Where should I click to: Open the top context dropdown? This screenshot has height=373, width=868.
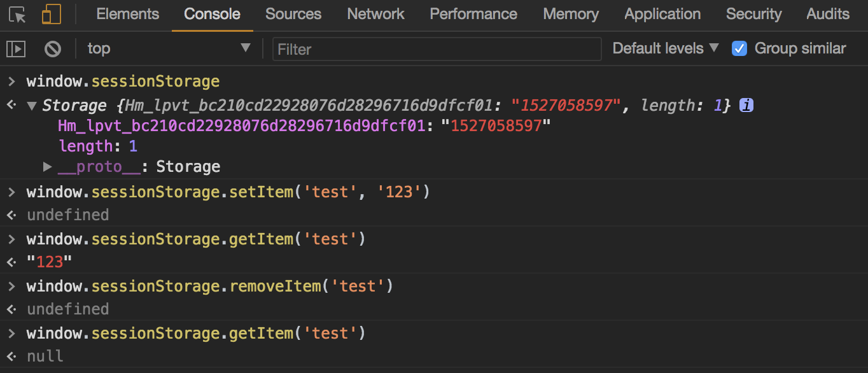169,48
